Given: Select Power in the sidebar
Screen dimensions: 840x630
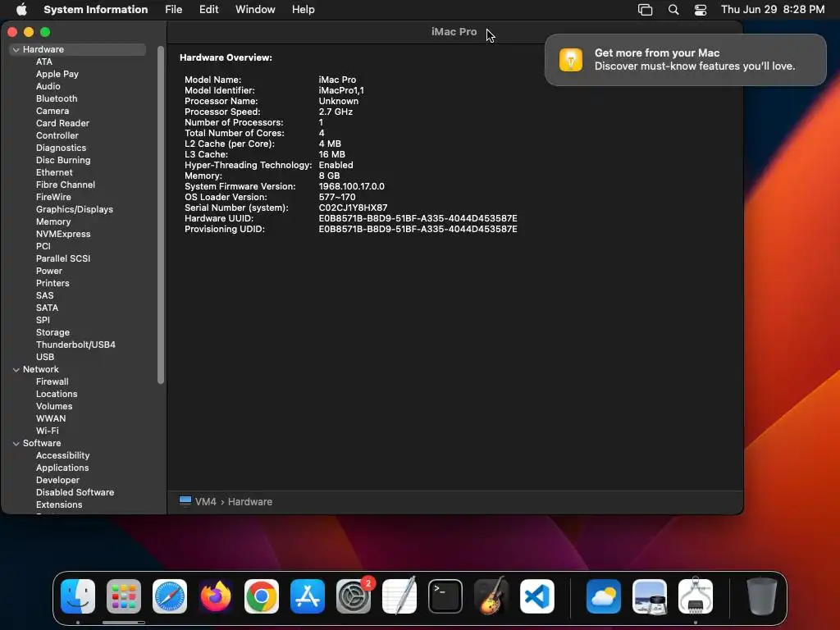Looking at the screenshot, I should pos(49,271).
